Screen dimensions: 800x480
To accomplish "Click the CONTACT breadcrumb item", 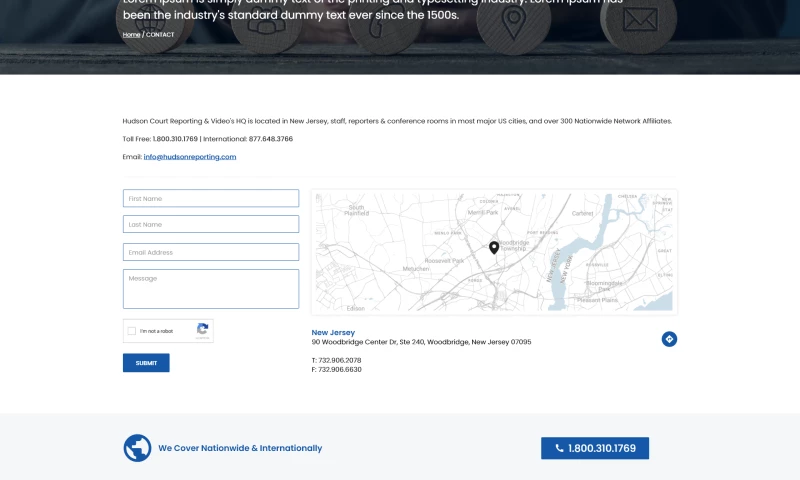I will pyautogui.click(x=160, y=35).
